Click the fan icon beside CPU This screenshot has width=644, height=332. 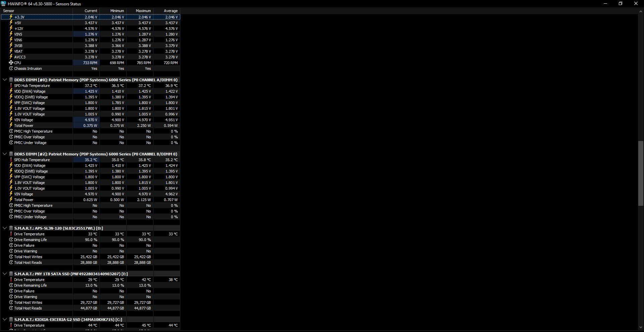click(x=11, y=63)
